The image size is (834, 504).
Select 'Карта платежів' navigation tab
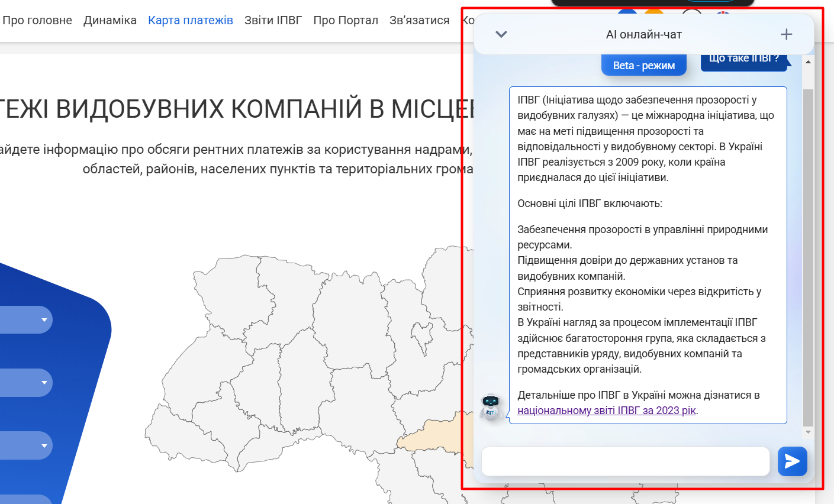click(x=191, y=20)
